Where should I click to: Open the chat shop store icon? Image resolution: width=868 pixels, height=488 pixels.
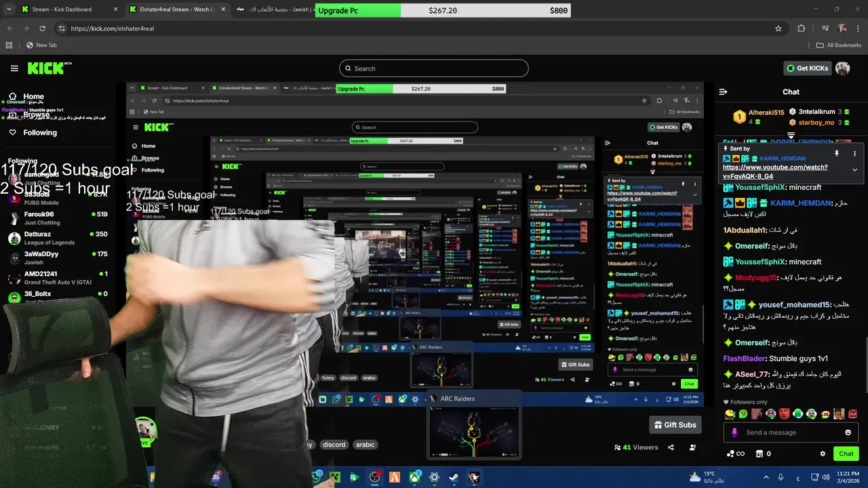click(759, 453)
